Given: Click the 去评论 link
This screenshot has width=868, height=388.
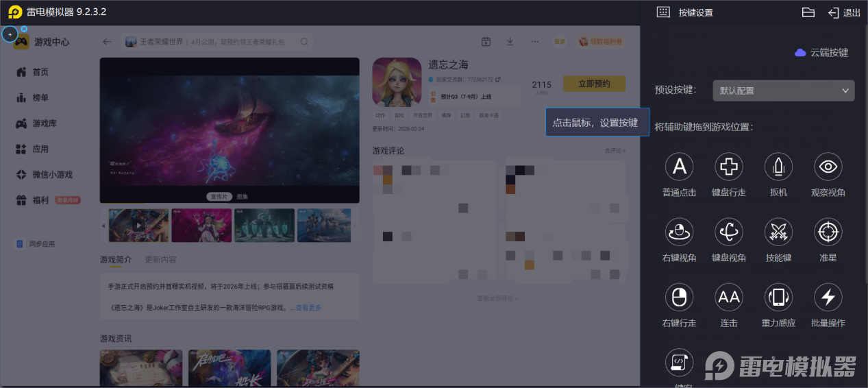Looking at the screenshot, I should [615, 150].
